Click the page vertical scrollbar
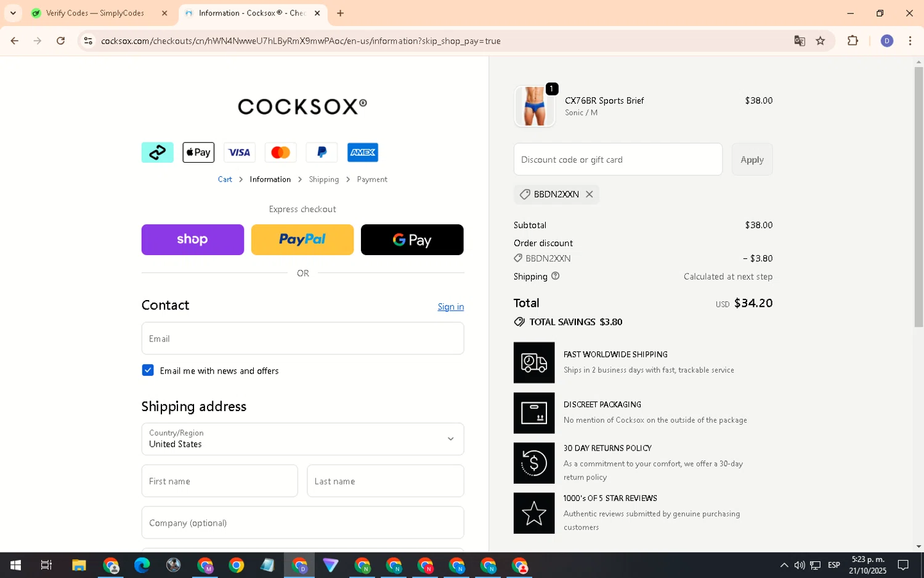924x578 pixels. (918, 197)
